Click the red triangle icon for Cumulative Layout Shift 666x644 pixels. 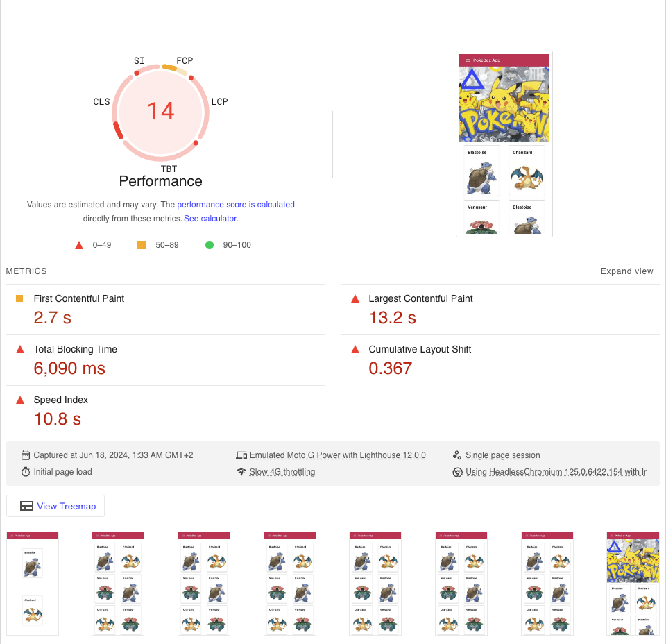(x=355, y=349)
